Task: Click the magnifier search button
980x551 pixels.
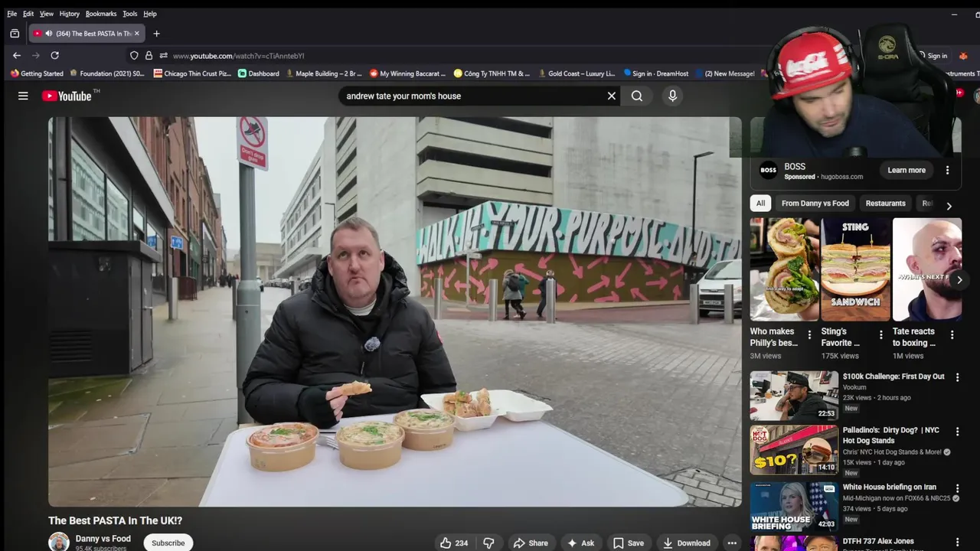Action: [637, 96]
